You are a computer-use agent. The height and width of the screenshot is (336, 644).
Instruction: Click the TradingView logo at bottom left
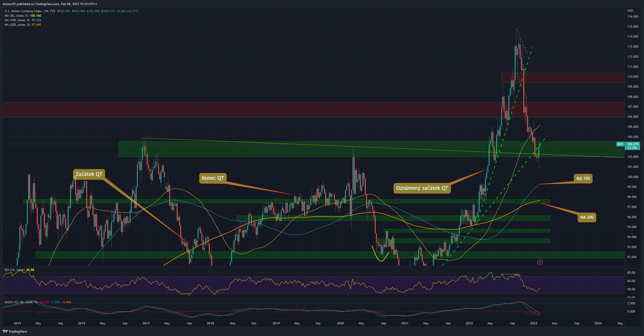(x=15, y=331)
